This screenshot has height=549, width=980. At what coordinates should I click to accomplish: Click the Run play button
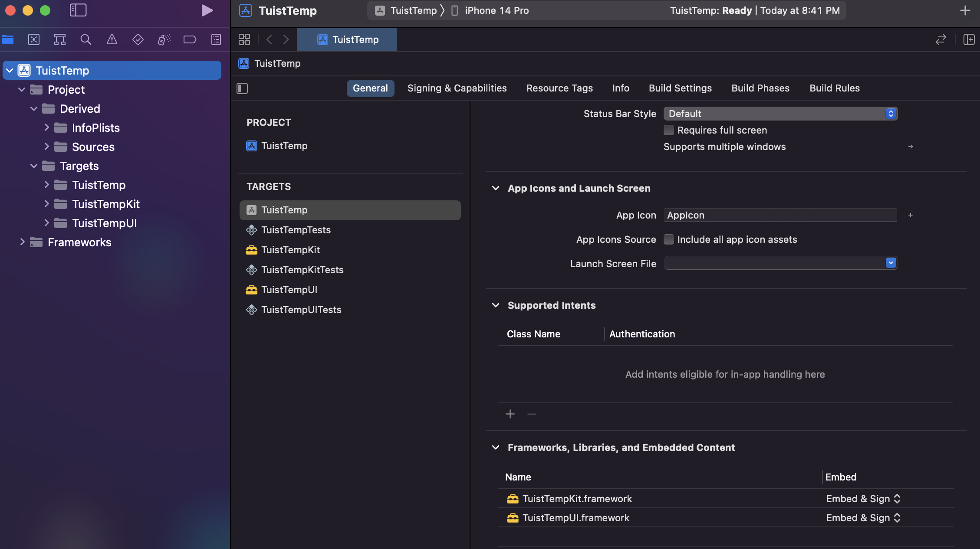point(207,10)
